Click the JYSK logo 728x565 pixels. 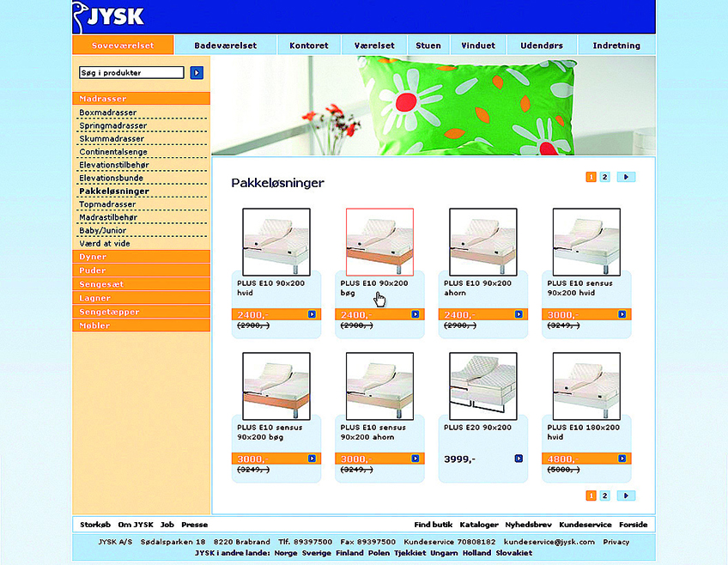coord(109,17)
